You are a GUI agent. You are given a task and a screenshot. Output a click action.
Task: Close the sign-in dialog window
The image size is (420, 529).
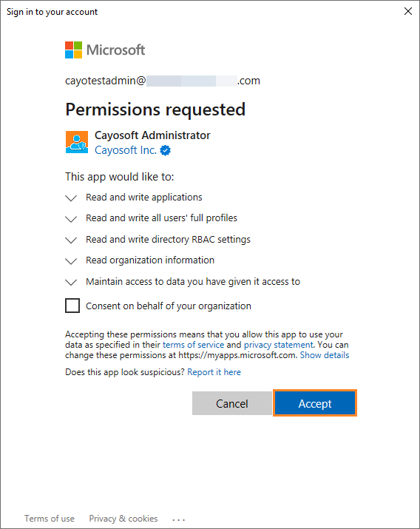pyautogui.click(x=408, y=12)
